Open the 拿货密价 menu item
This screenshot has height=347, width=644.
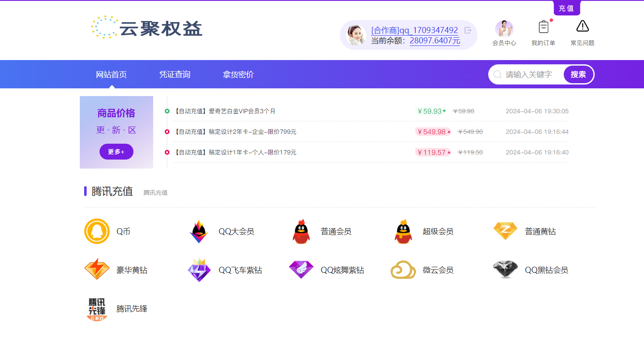click(x=238, y=74)
